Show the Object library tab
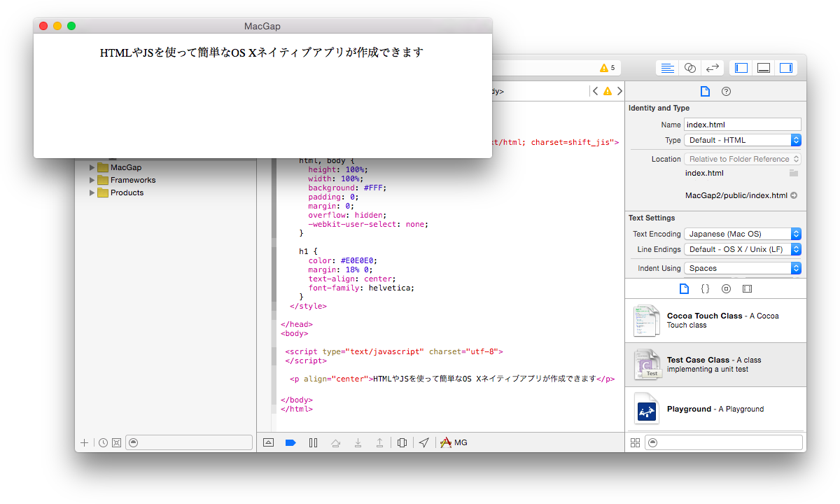 [x=726, y=288]
